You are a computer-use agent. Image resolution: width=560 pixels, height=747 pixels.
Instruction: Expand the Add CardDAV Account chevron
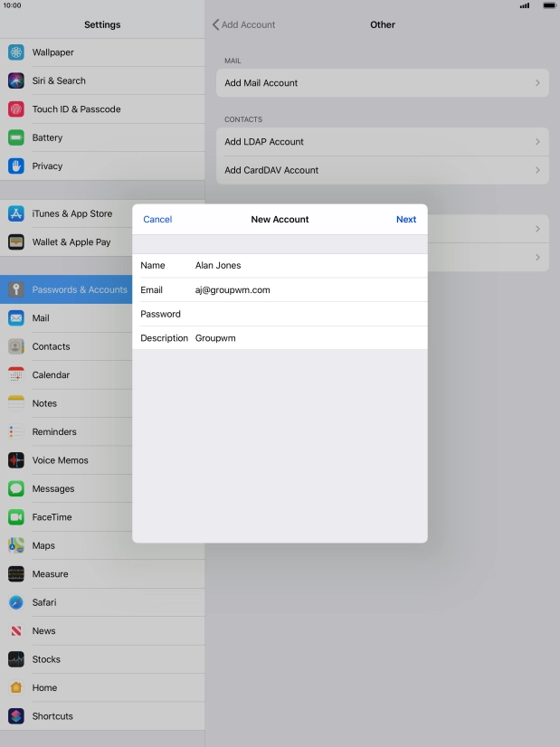click(x=537, y=170)
